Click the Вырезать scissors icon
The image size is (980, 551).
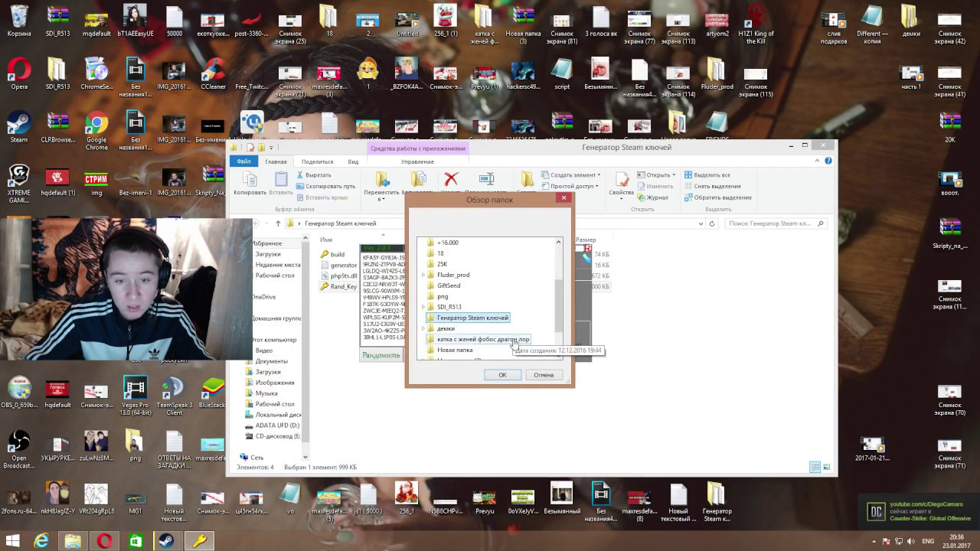pos(300,175)
